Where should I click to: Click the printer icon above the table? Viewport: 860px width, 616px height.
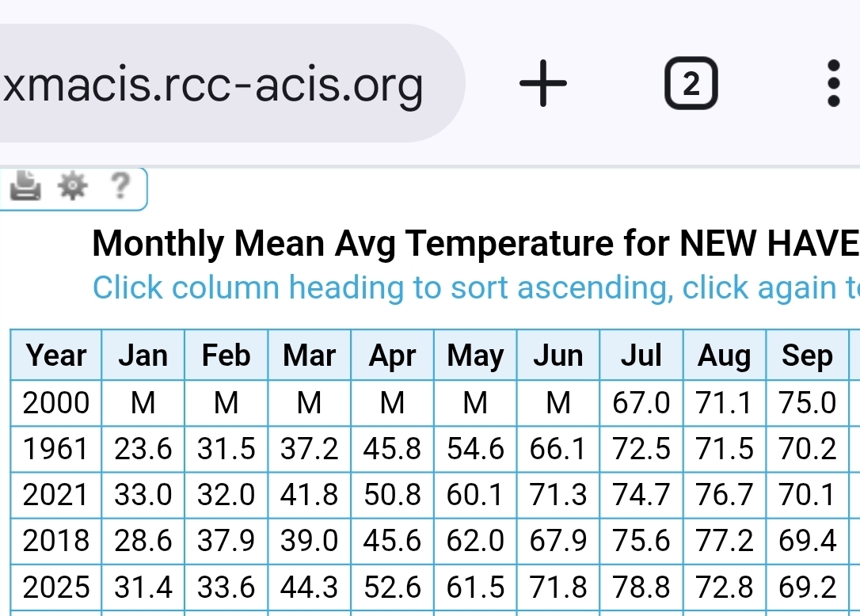[x=25, y=186]
